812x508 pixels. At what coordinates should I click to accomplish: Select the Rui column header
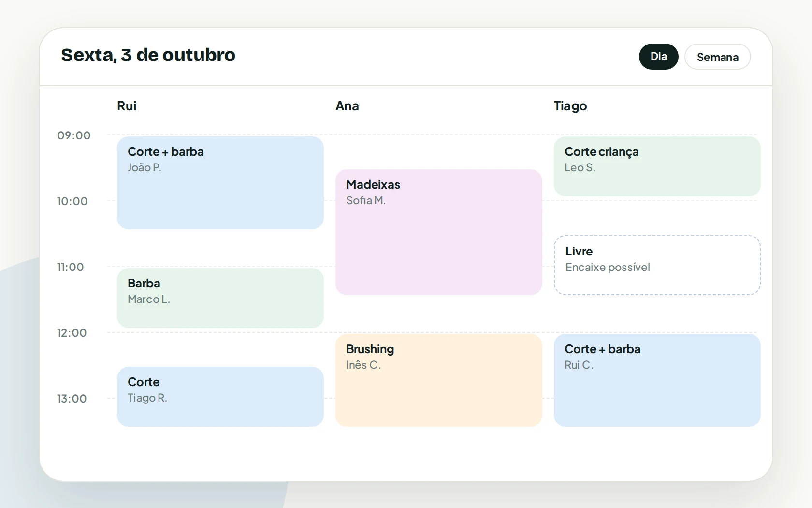(x=127, y=106)
